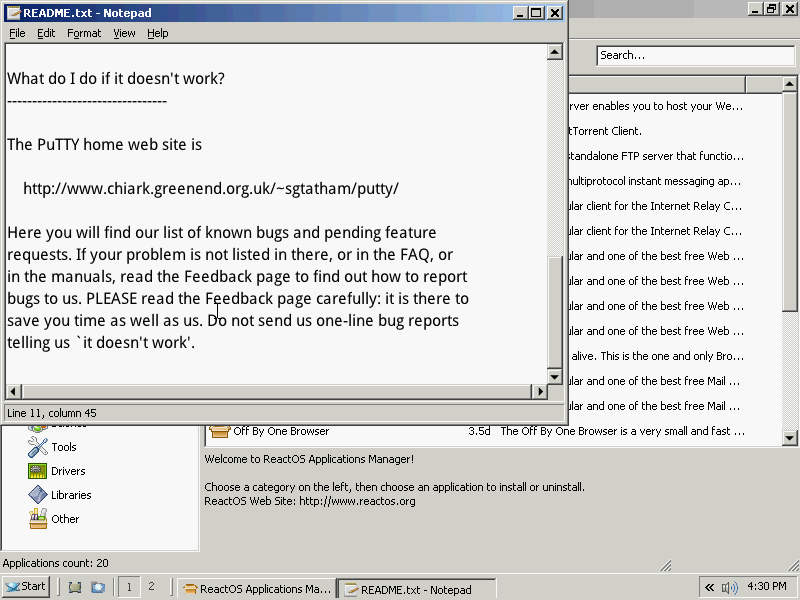The width and height of the screenshot is (800, 600).
Task: Click Notepad vertical scrollbar down arrow
Action: coord(555,375)
